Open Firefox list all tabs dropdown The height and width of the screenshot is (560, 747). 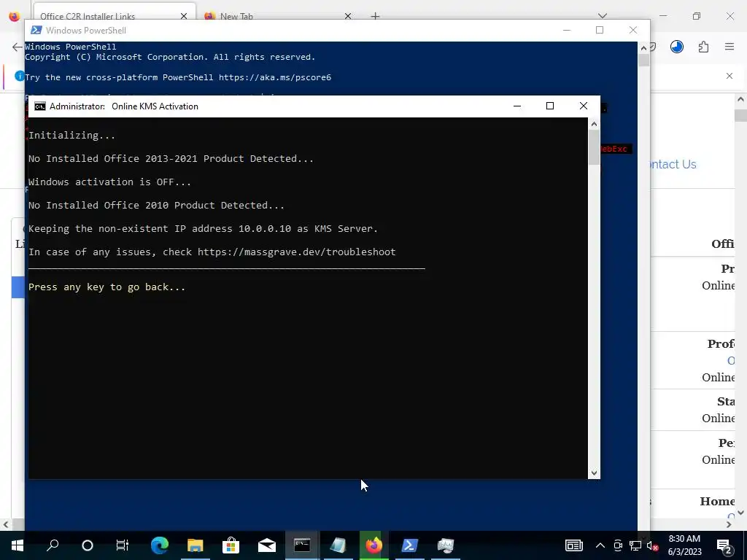(x=603, y=16)
